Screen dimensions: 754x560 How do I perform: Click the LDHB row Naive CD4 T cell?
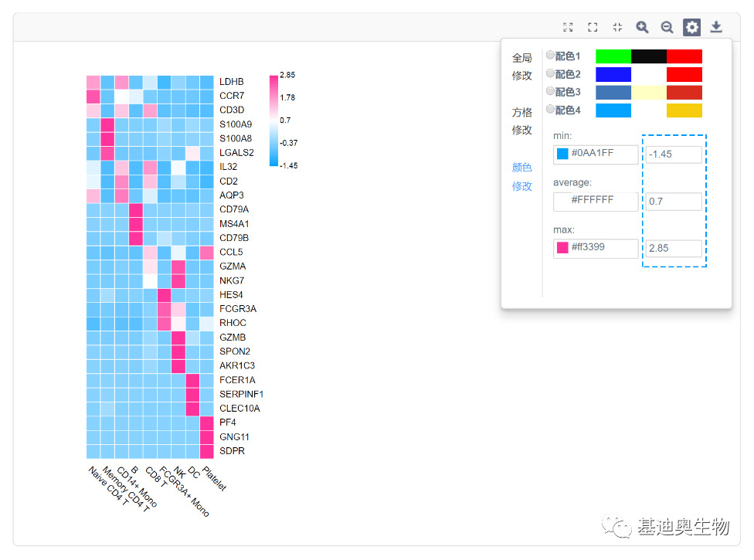tap(93, 82)
